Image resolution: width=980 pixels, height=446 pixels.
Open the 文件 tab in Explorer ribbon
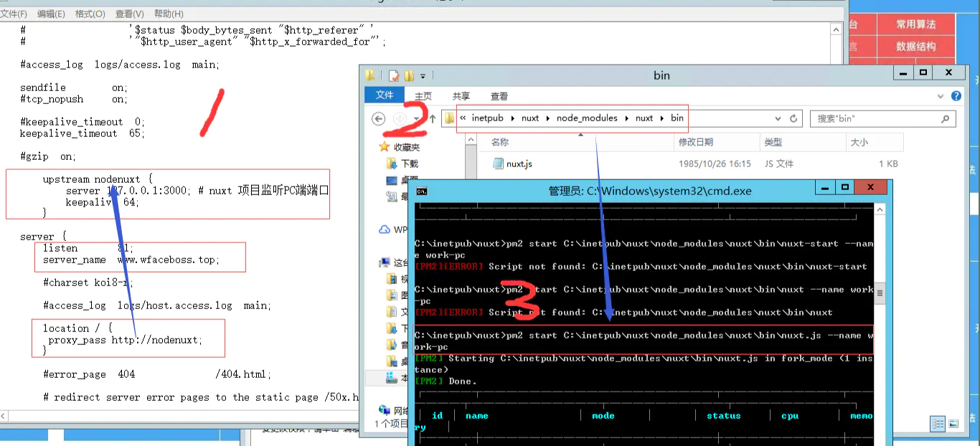[x=385, y=95]
